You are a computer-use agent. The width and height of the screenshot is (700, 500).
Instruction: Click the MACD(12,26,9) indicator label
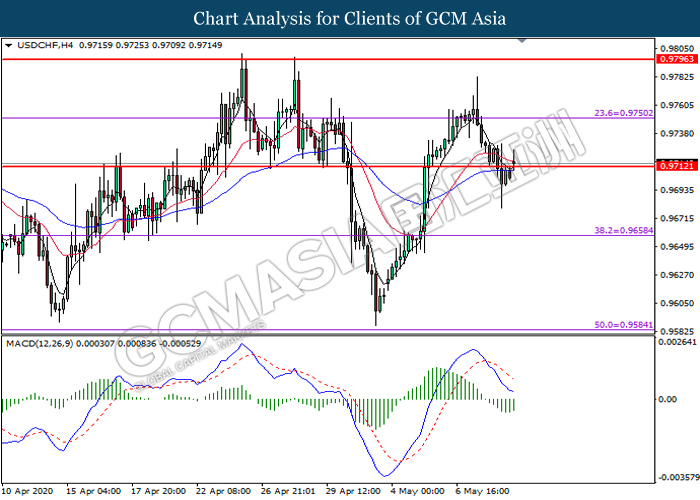tap(42, 343)
